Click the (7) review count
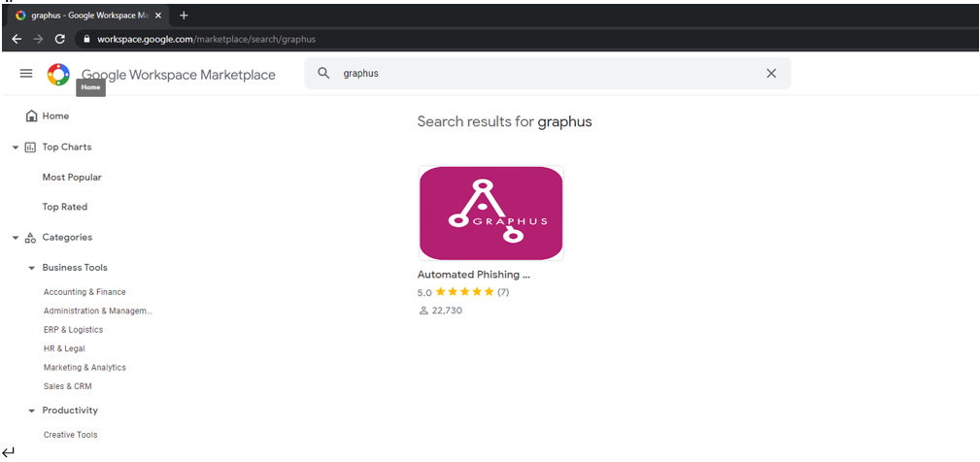 tap(503, 292)
